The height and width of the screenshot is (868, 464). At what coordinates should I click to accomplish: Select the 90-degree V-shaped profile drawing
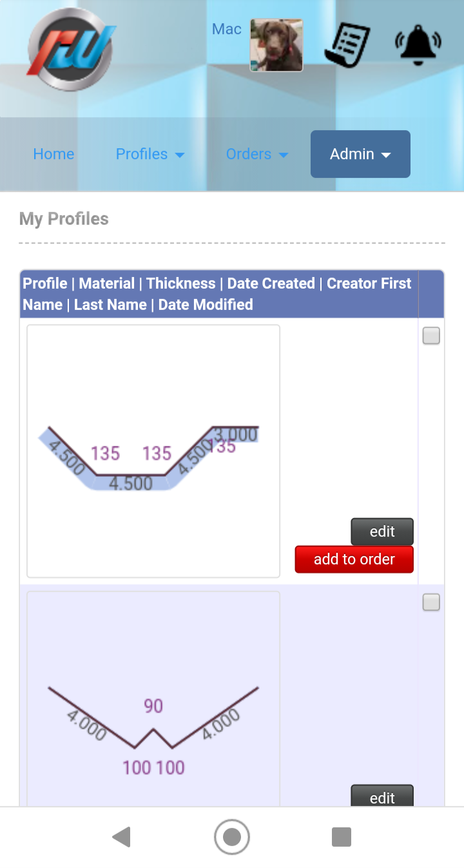tap(153, 699)
